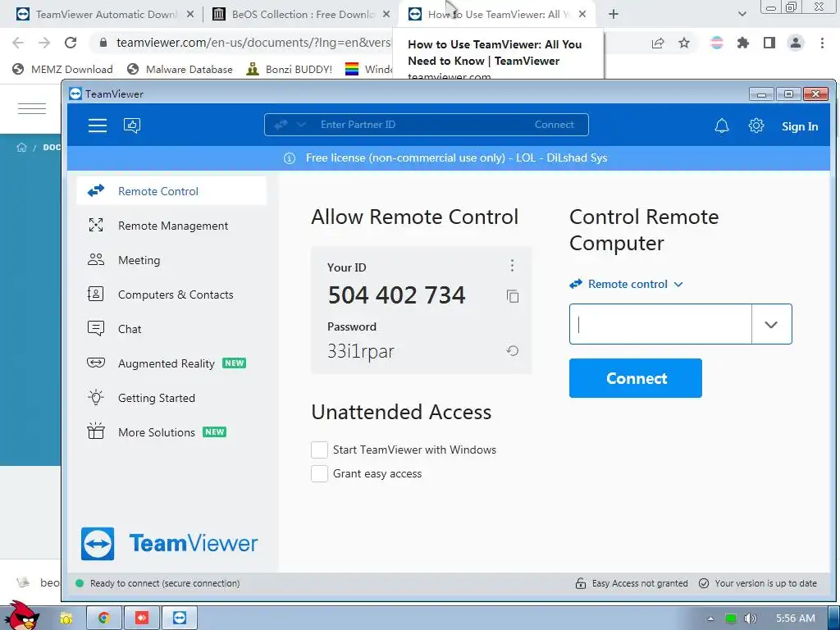
Task: Open TeamViewer settings gear
Action: point(756,126)
